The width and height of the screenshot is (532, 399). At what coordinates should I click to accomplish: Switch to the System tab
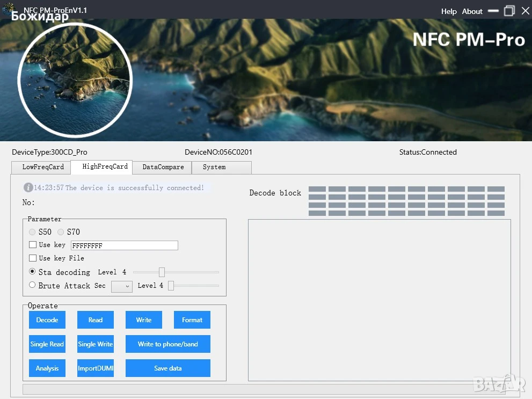[x=222, y=167]
